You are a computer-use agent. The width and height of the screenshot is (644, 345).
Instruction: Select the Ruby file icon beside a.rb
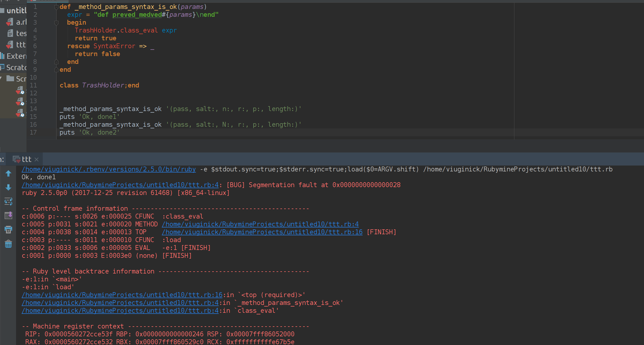pos(10,22)
